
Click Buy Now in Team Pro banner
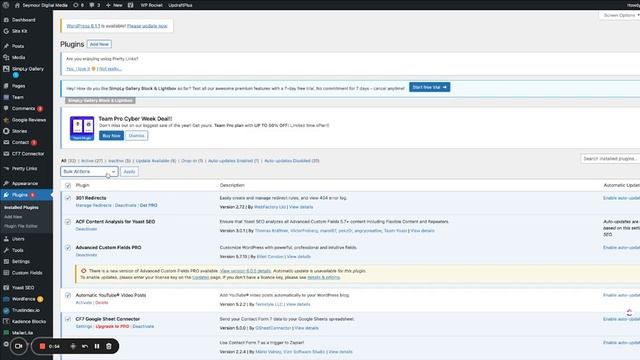pyautogui.click(x=111, y=136)
